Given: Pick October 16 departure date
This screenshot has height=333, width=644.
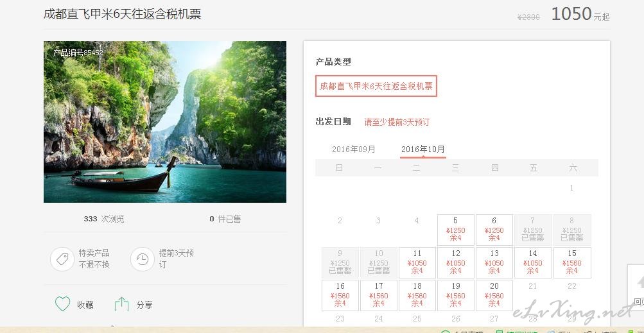Looking at the screenshot, I should (x=340, y=295).
